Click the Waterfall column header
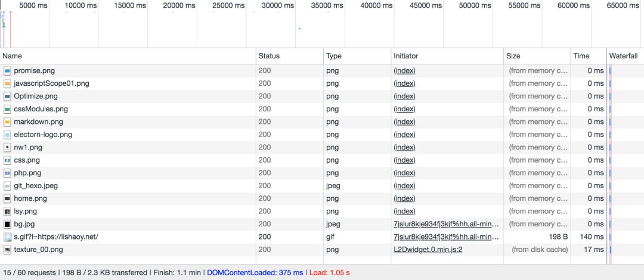Image resolution: width=644 pixels, height=280 pixels. click(x=625, y=56)
